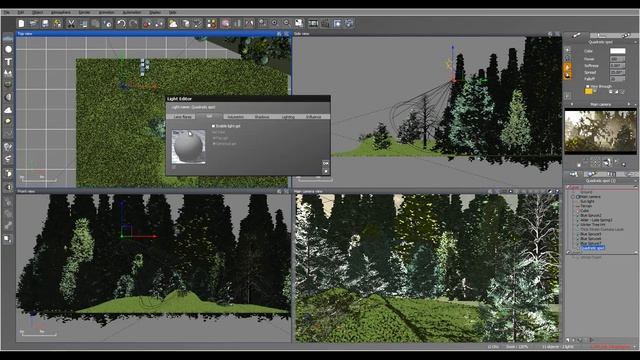Open the Help menu
640x360 pixels.
pyautogui.click(x=173, y=13)
